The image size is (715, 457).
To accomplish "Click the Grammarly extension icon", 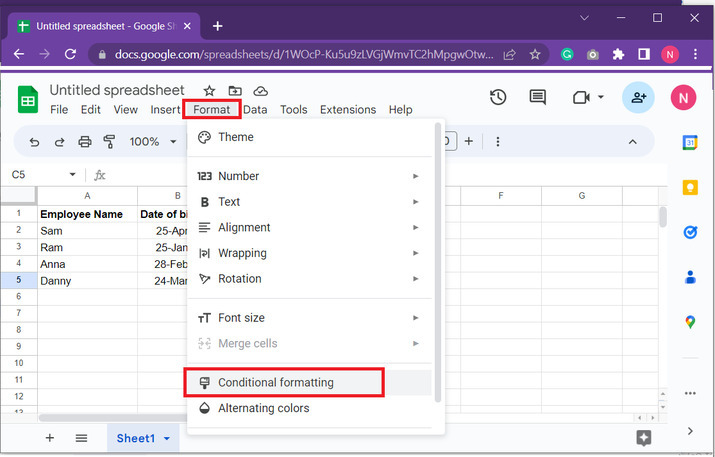I will pos(567,55).
